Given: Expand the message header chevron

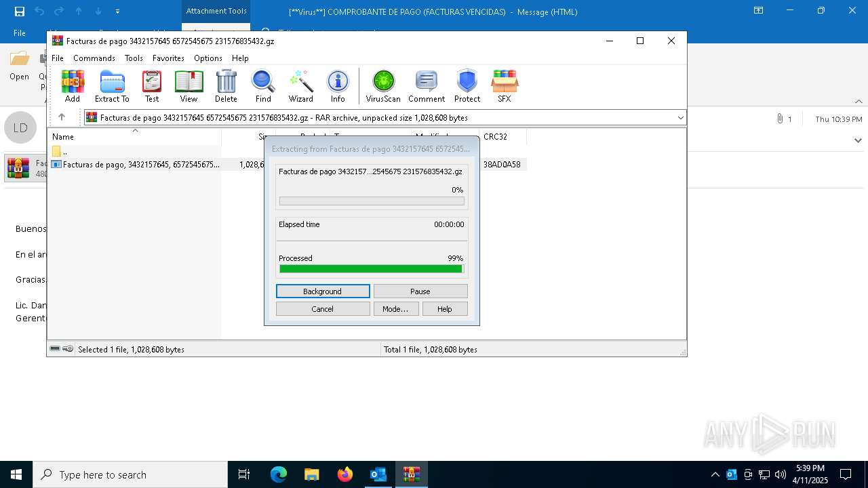Looking at the screenshot, I should [x=858, y=140].
